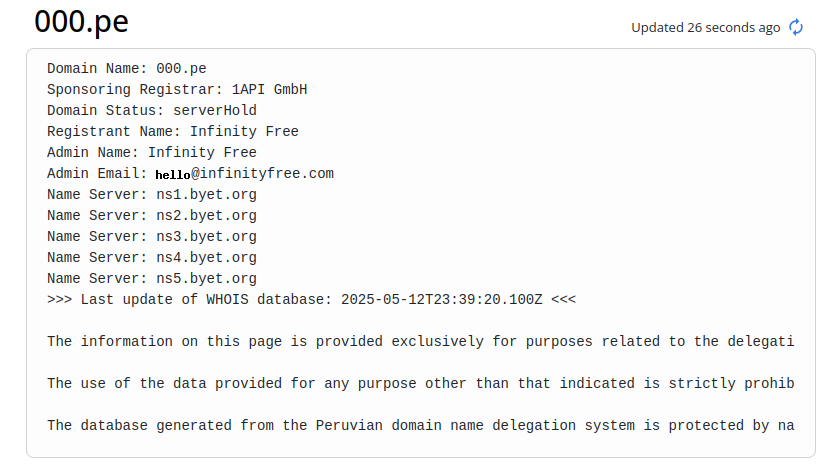Click the Sponsoring Registrar 1API GmbH line
The image size is (827, 466).
177,90
